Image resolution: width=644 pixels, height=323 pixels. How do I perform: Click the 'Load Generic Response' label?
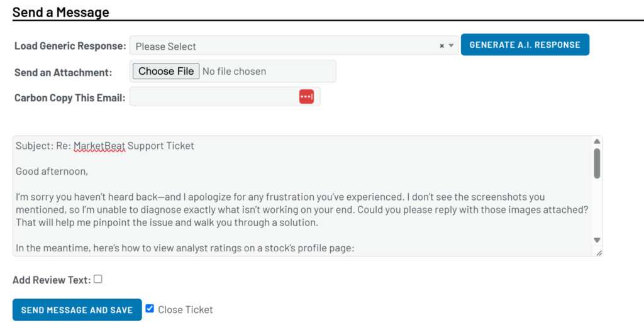click(x=70, y=47)
